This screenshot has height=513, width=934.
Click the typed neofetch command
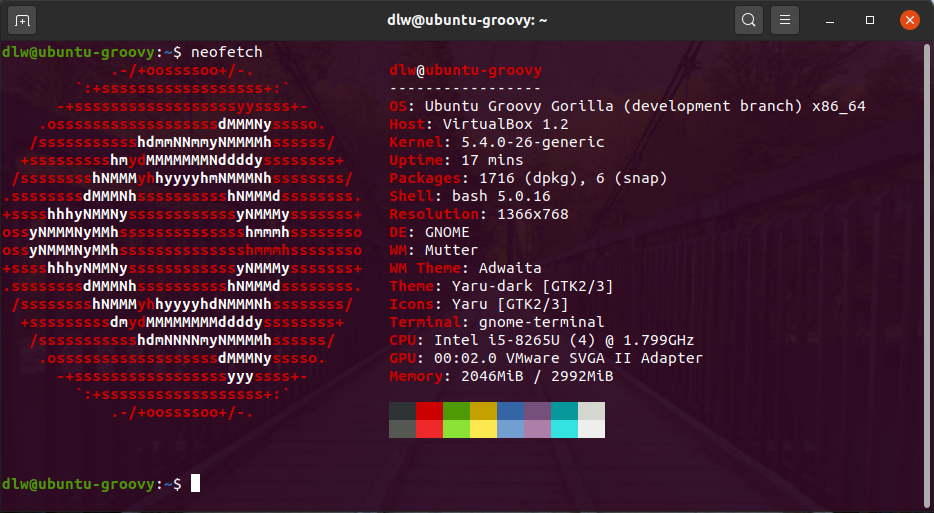pyautogui.click(x=226, y=52)
